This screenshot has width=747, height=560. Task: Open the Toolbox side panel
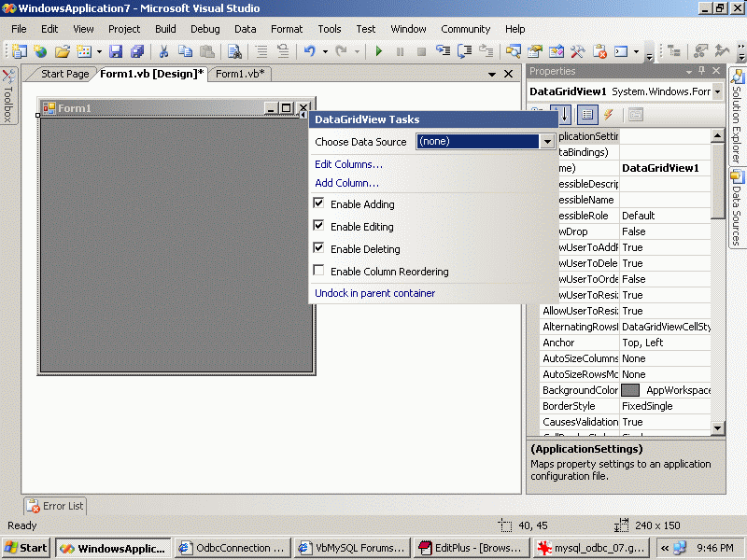click(8, 97)
